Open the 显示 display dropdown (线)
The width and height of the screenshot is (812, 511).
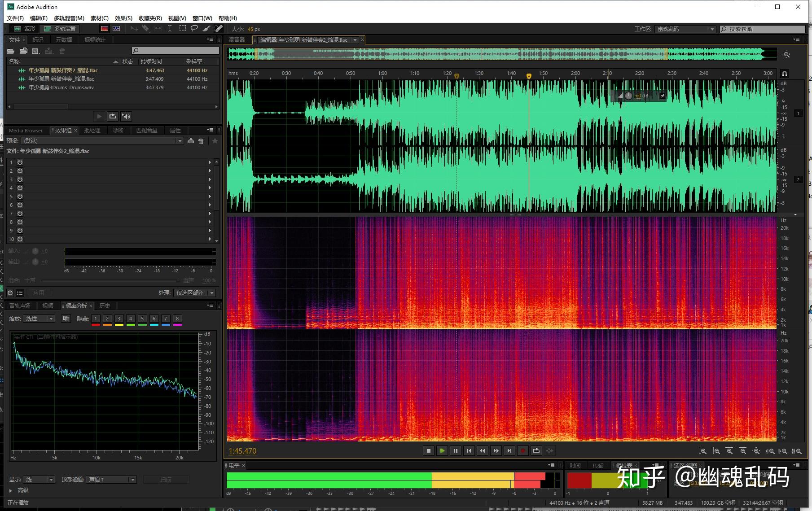[39, 480]
